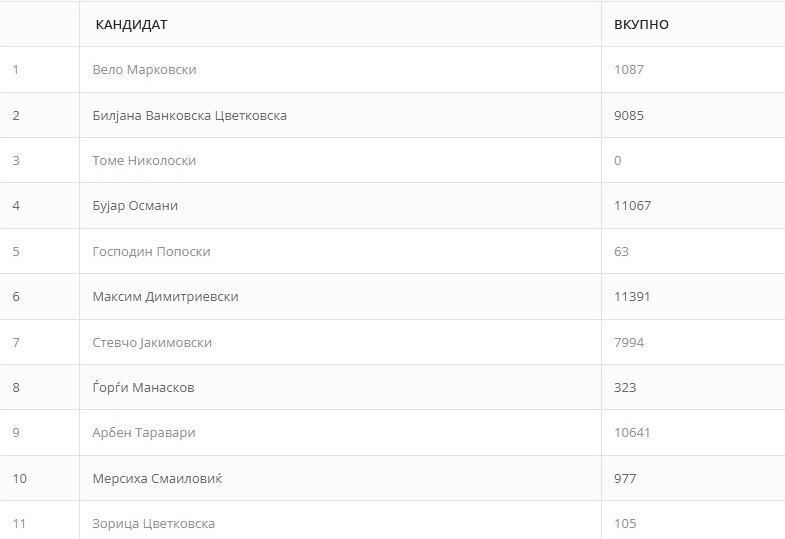Click the name Зорица Цветковска
Image resolution: width=785 pixels, height=539 pixels.
154,523
